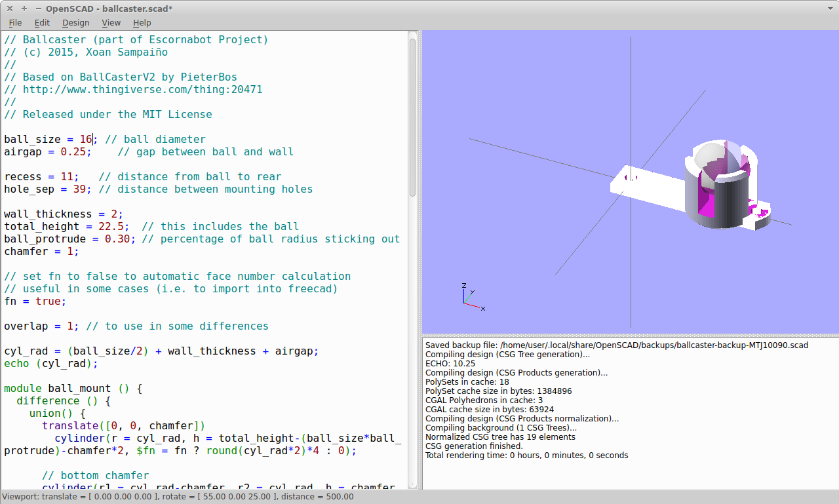839x504 pixels.
Task: Click the wall_thickness = 2 line
Action: 64,214
